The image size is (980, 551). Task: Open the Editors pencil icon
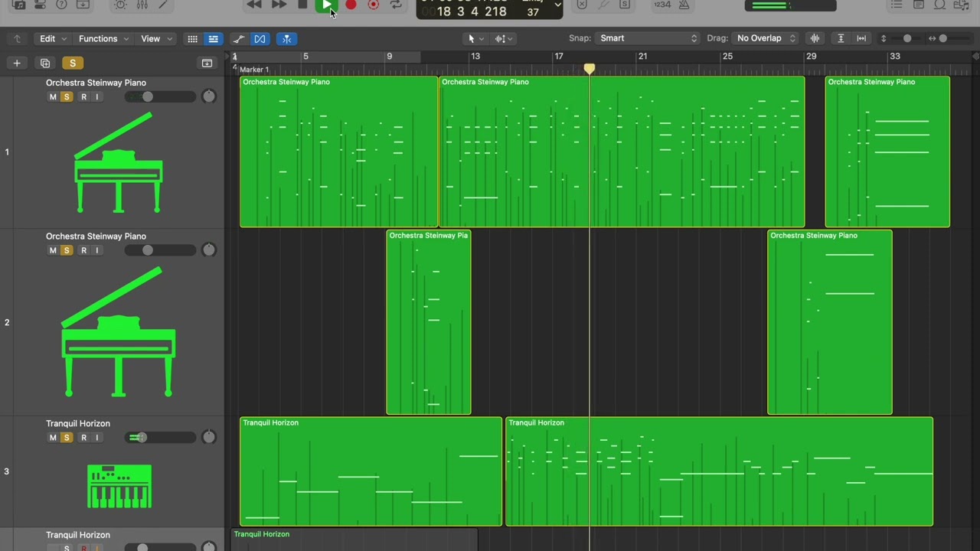tap(163, 5)
